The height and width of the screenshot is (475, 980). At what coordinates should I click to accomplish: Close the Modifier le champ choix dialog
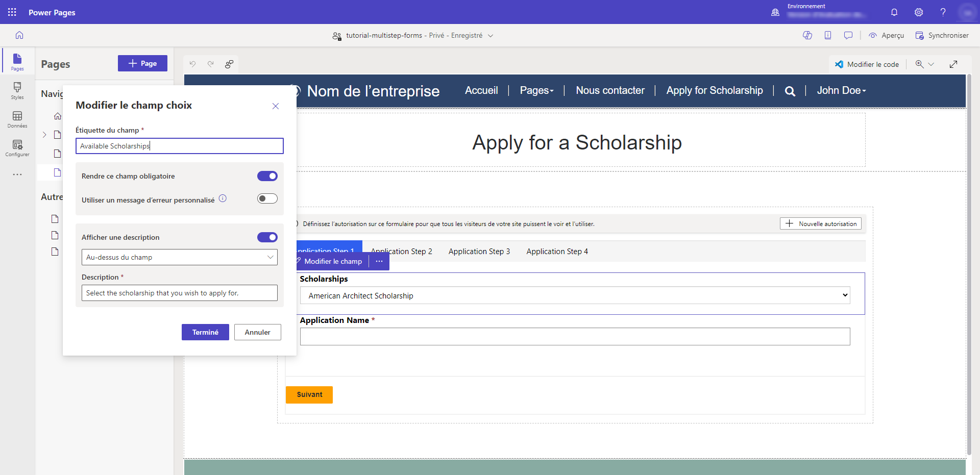tap(276, 106)
